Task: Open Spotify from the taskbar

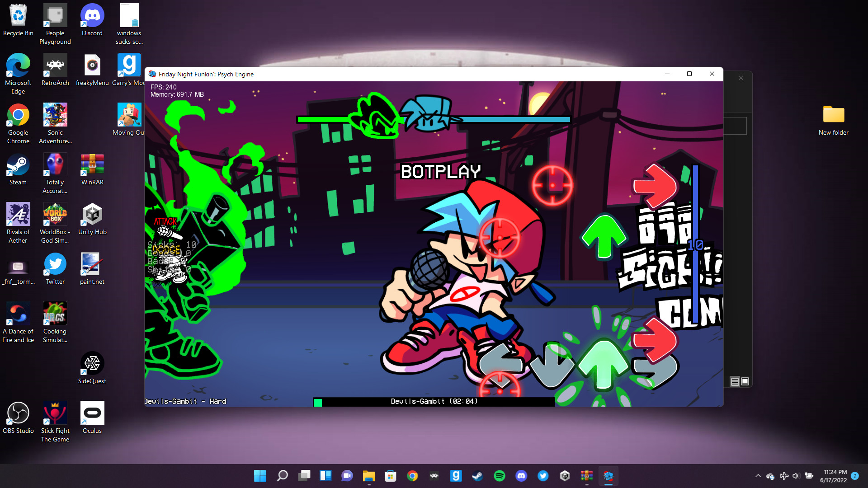Action: tap(500, 476)
